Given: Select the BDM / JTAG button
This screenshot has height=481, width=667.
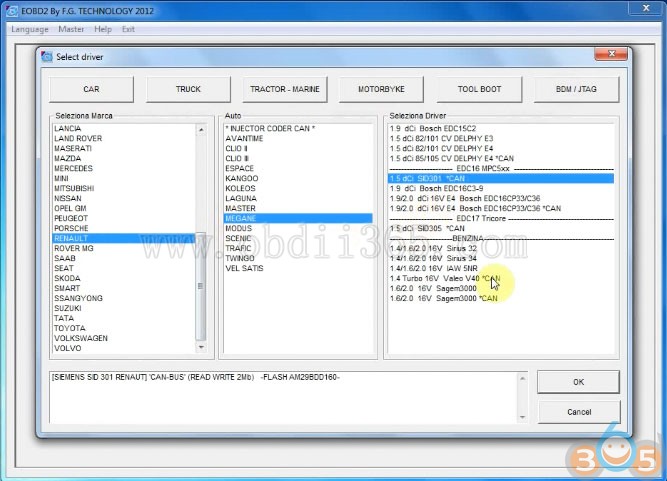Looking at the screenshot, I should pyautogui.click(x=576, y=89).
